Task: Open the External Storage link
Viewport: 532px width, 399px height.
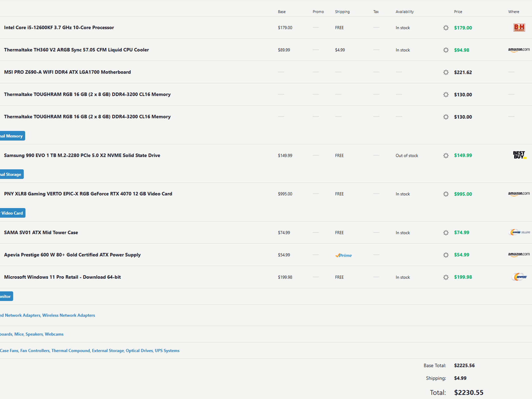Action: (108, 351)
